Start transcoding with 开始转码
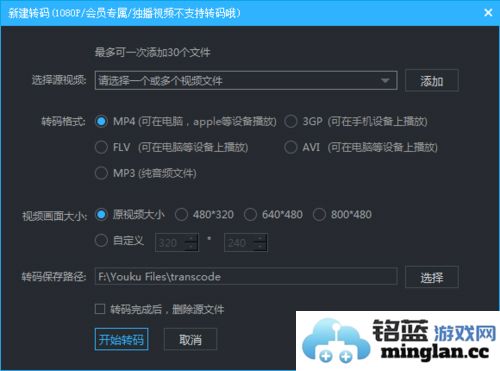Screen dimensions: 500x371 121,339
